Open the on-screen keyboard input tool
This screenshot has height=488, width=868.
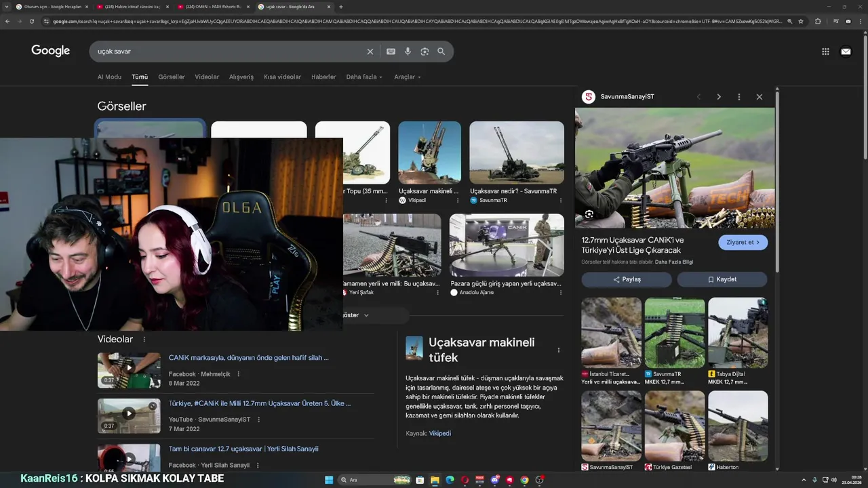[391, 52]
